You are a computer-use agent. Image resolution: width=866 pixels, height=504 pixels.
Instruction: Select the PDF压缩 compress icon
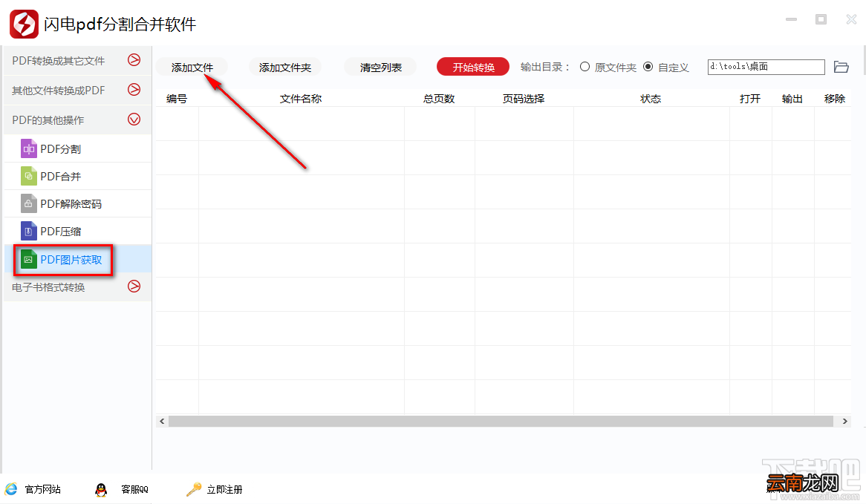tap(29, 232)
